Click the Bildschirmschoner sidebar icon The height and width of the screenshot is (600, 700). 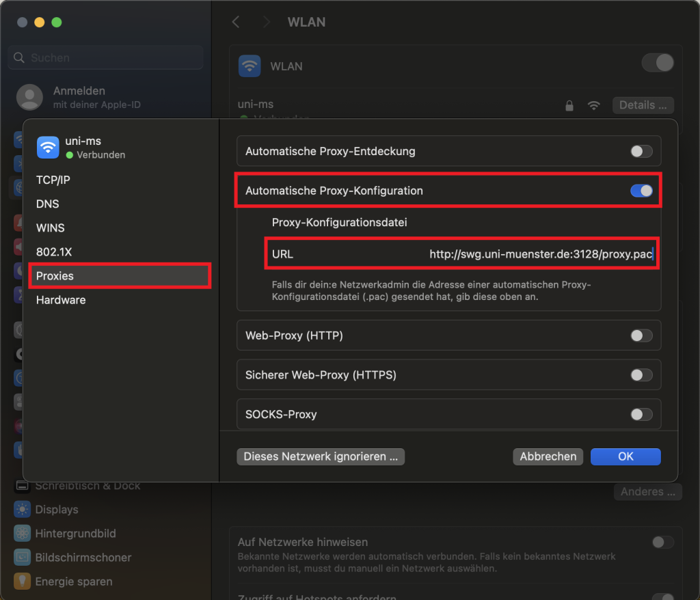point(23,558)
